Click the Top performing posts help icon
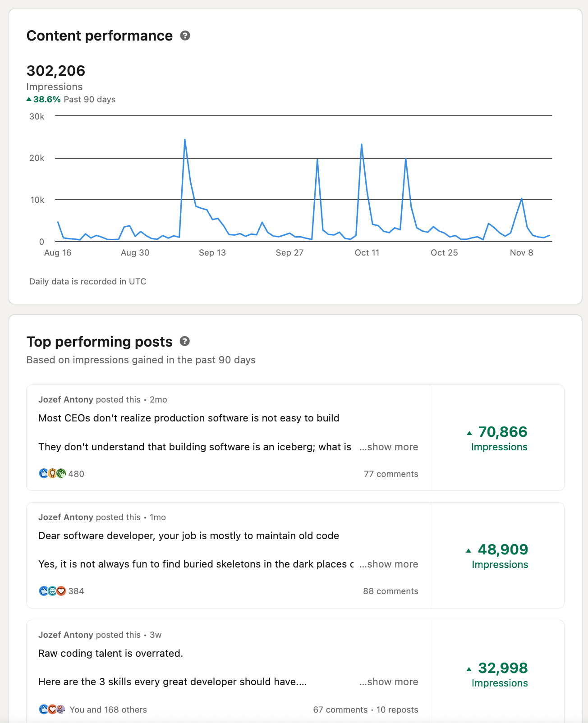The image size is (588, 723). 184,341
